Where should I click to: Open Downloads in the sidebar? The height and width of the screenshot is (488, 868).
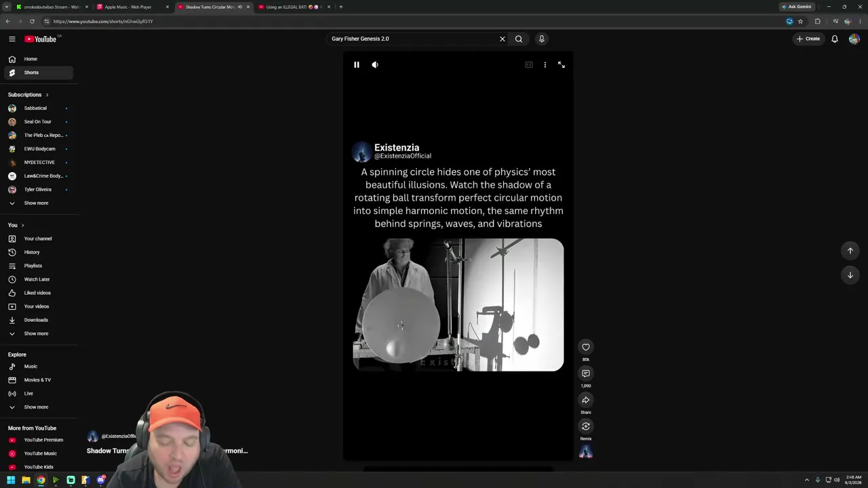point(37,320)
